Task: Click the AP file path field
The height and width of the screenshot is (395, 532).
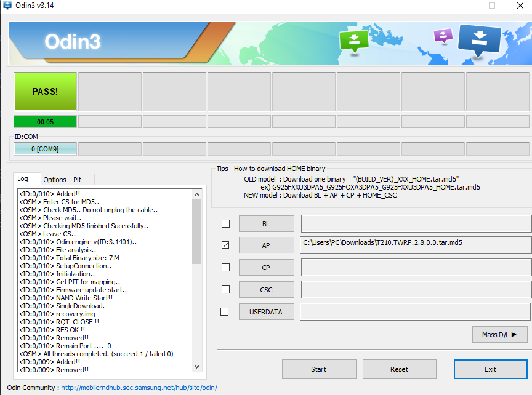Action: click(416, 245)
